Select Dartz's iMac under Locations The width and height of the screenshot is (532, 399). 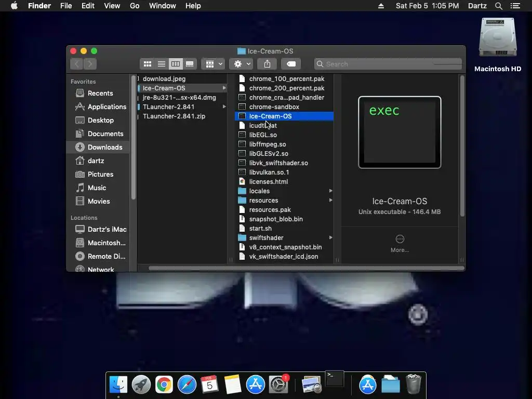pyautogui.click(x=98, y=229)
